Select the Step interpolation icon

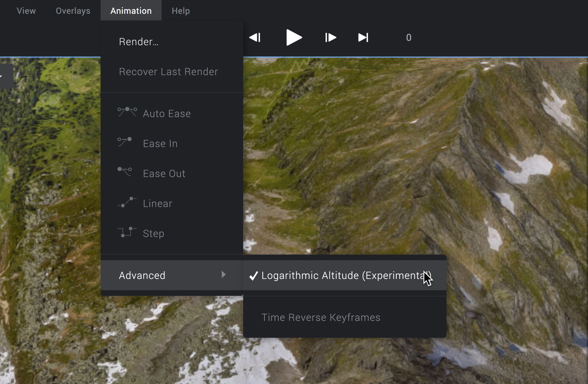[x=127, y=232]
